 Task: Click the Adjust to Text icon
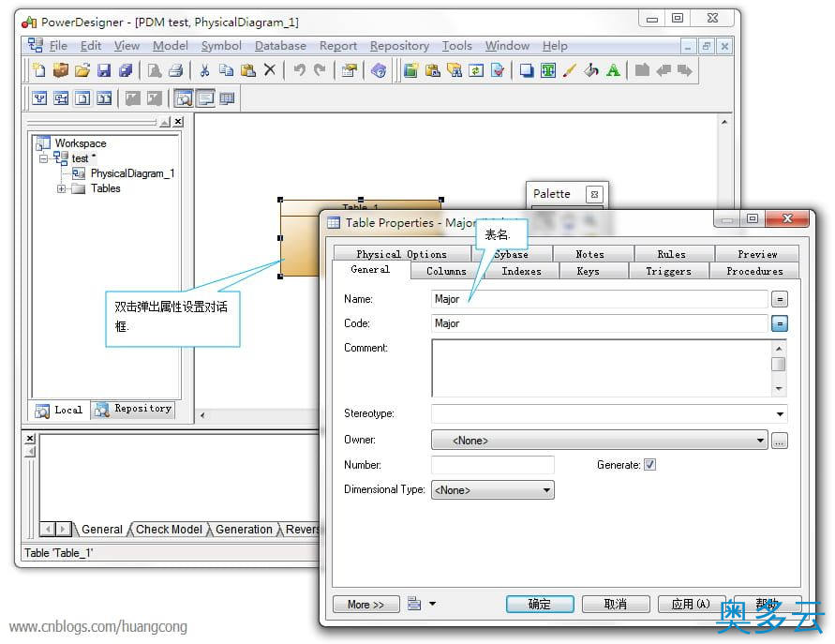(548, 70)
